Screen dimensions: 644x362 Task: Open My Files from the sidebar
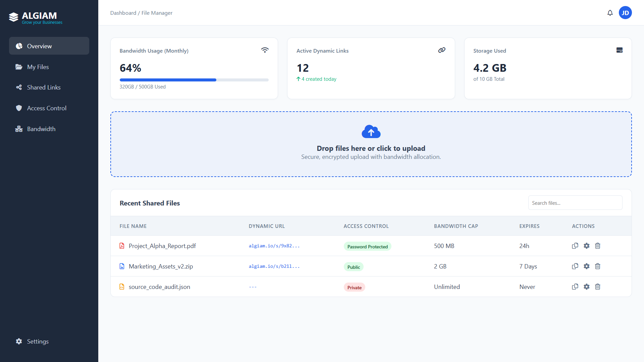pyautogui.click(x=38, y=67)
